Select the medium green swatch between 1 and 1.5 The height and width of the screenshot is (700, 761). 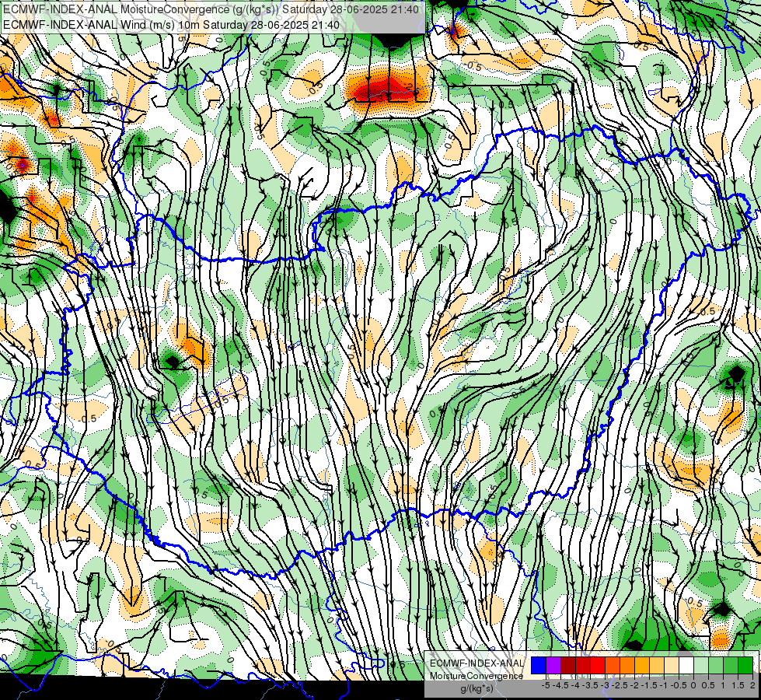(731, 666)
